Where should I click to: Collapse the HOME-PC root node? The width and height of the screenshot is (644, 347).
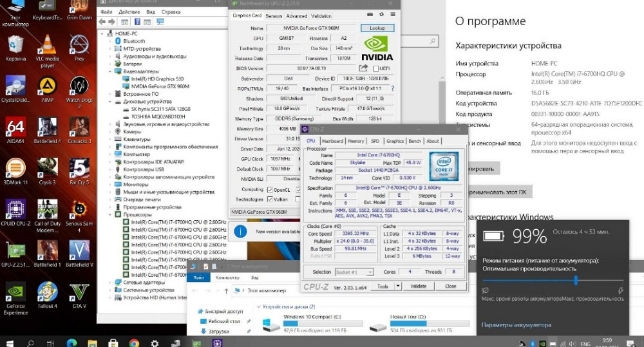click(102, 33)
